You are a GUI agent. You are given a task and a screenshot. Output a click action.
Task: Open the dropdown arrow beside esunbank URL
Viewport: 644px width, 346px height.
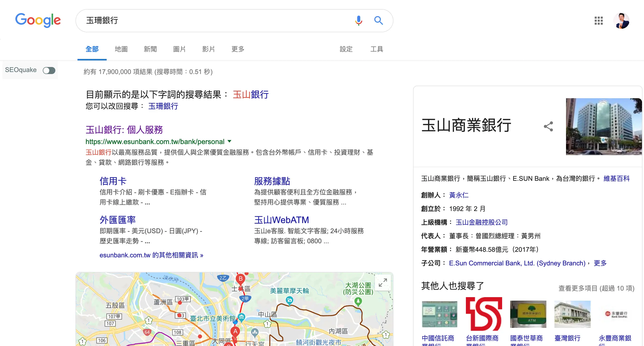pos(229,141)
